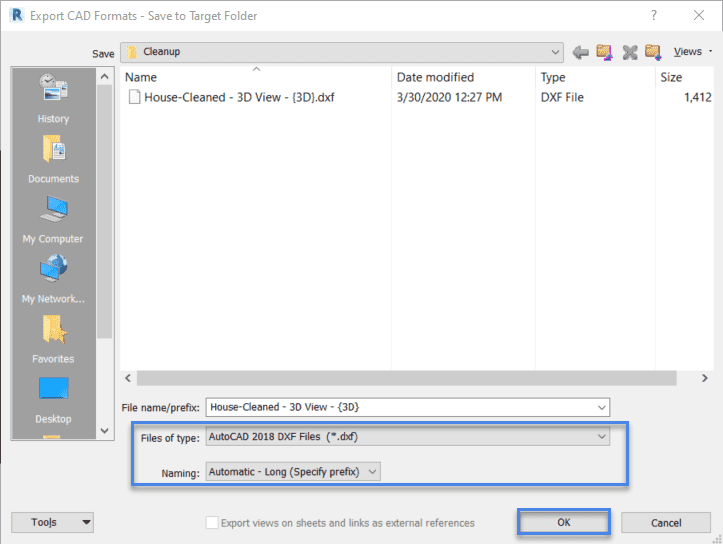723x544 pixels.
Task: Toggle Export views on sheets checkbox
Action: point(212,522)
